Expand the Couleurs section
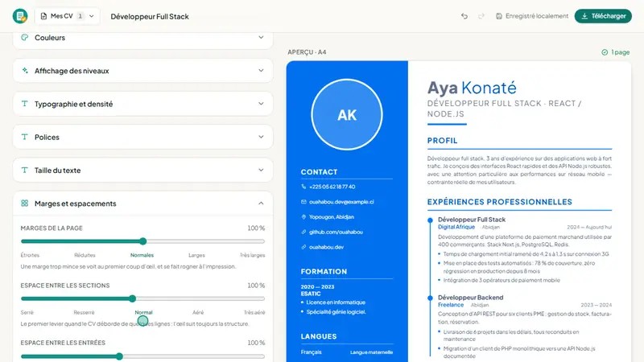This screenshot has width=644, height=362. click(143, 38)
